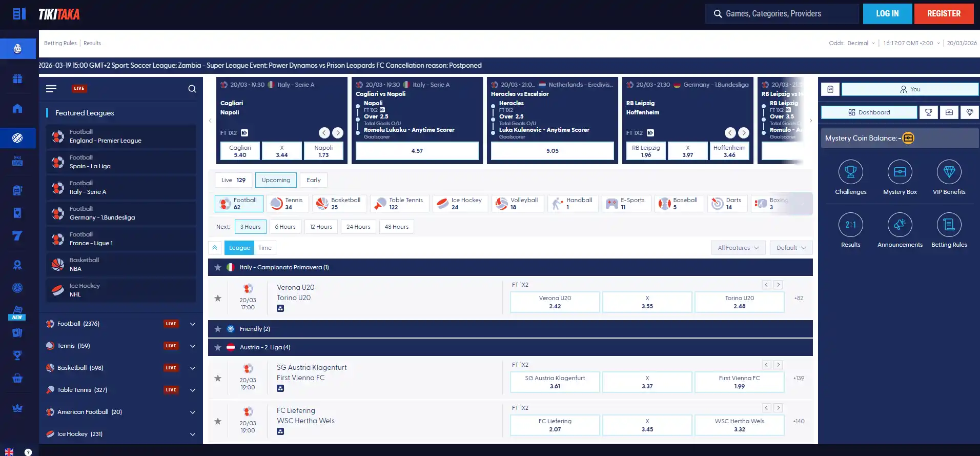Click the Games, Categories, Providers search field
Viewport: 980px width, 456px height.
782,14
